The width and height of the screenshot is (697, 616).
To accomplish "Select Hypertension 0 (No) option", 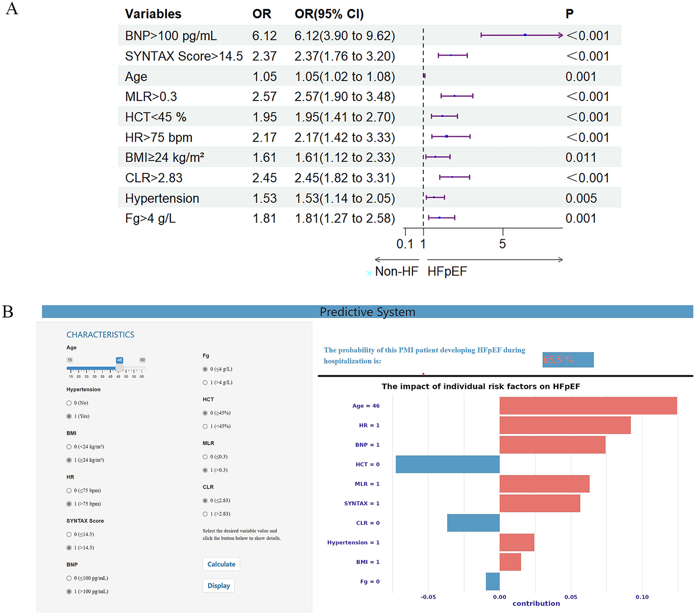I will [69, 403].
